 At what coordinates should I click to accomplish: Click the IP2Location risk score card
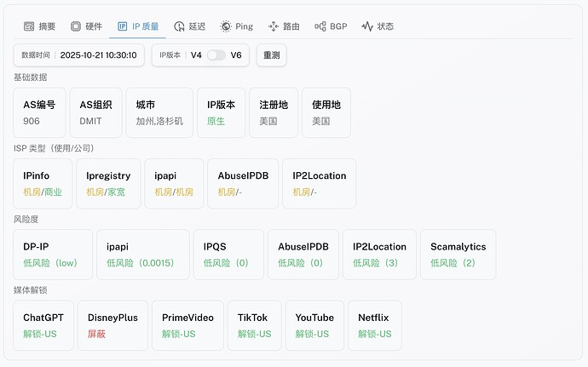coord(379,254)
